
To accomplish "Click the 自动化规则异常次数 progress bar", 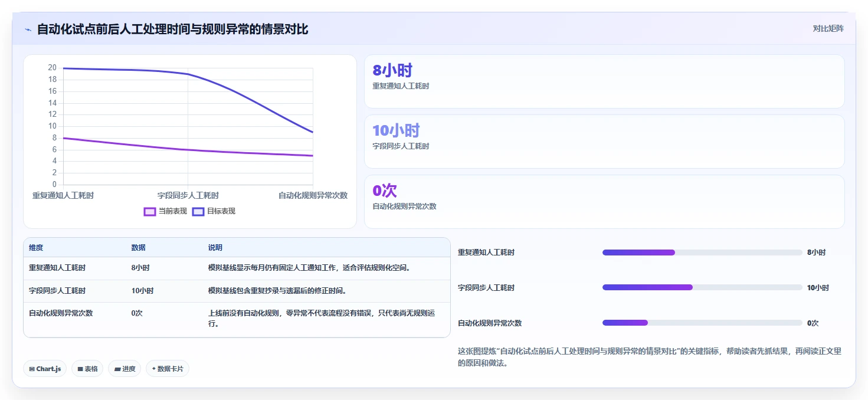I will [x=702, y=323].
